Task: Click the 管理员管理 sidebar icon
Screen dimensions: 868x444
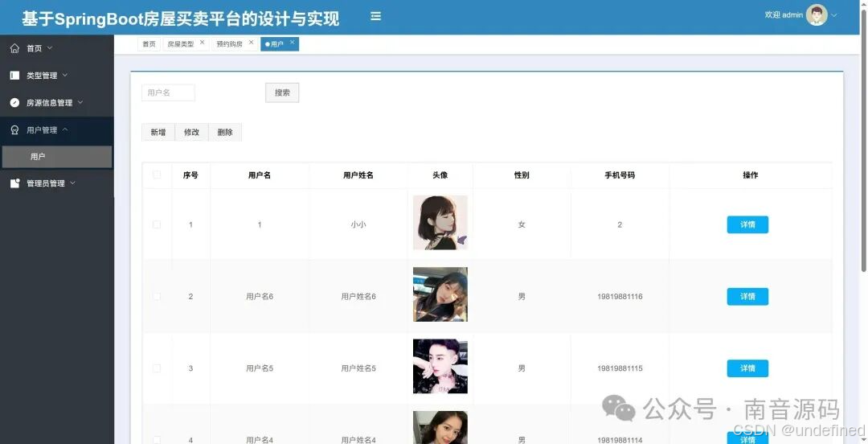Action: pyautogui.click(x=15, y=183)
